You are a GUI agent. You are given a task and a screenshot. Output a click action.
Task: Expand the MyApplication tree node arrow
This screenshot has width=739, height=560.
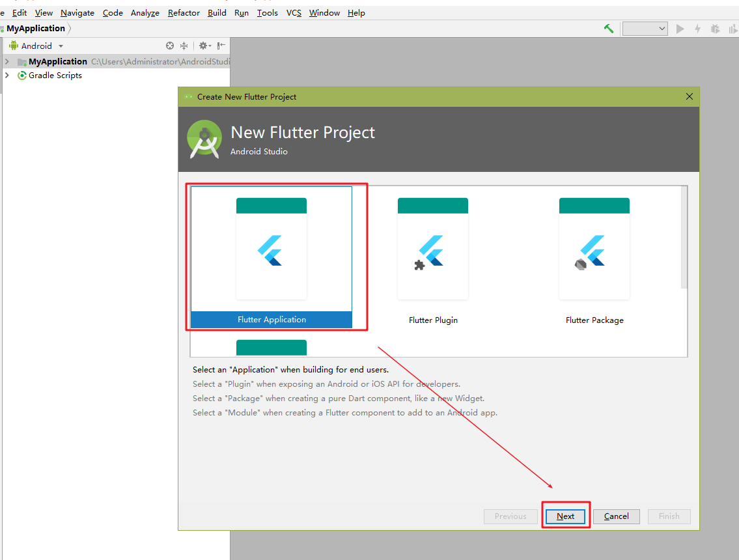7,61
